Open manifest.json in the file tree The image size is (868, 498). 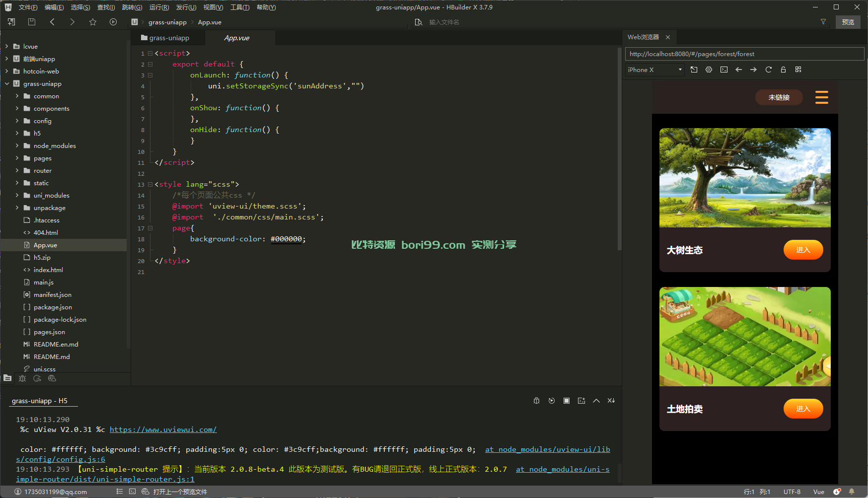point(52,294)
